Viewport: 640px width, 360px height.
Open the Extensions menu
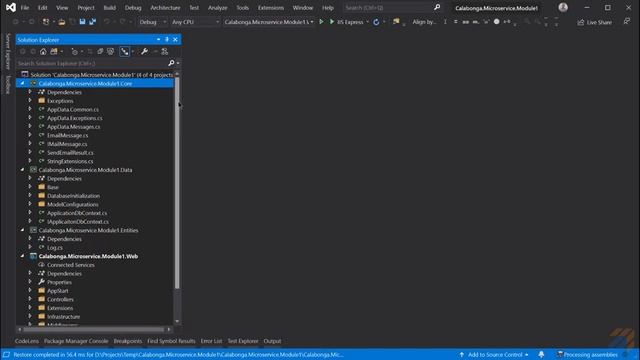[x=271, y=8]
